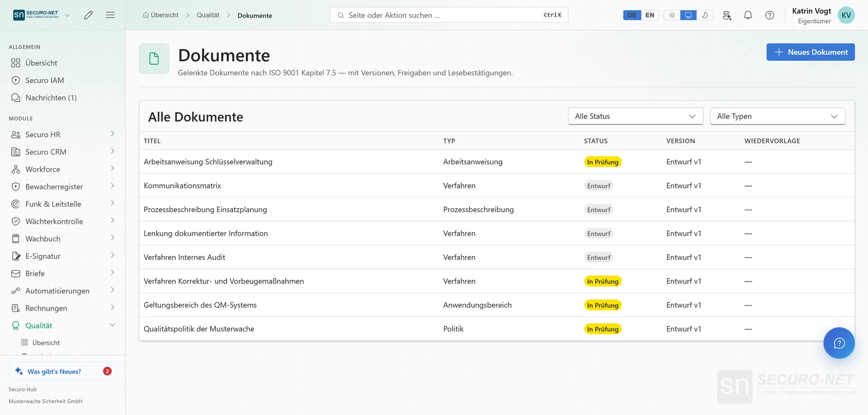The height and width of the screenshot is (415, 868).
Task: Focus the Seite oder Aktion suchen field
Action: click(449, 15)
